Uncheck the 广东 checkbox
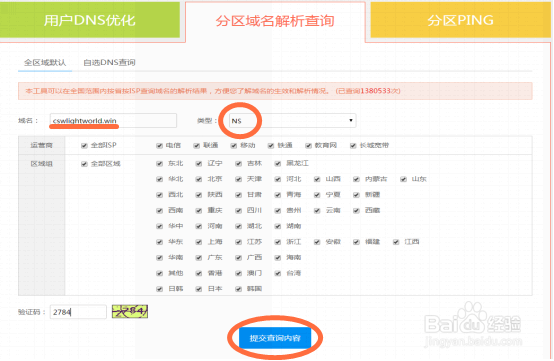 pos(199,258)
